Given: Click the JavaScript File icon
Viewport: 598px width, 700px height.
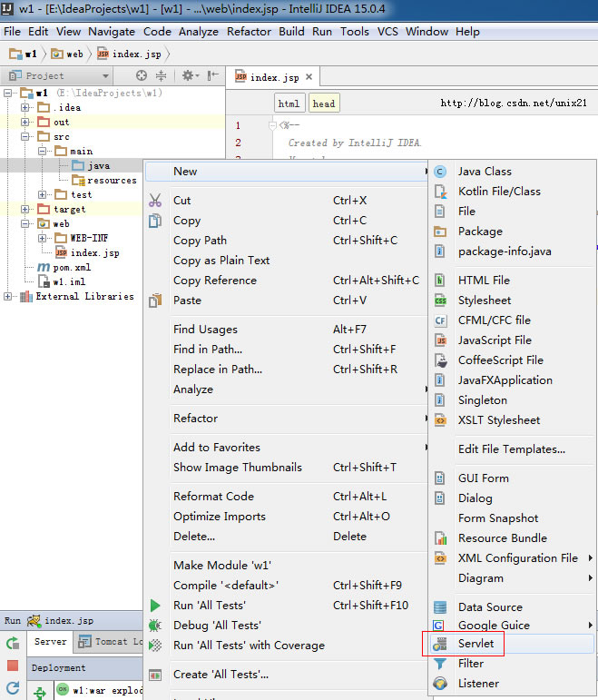Looking at the screenshot, I should 440,340.
